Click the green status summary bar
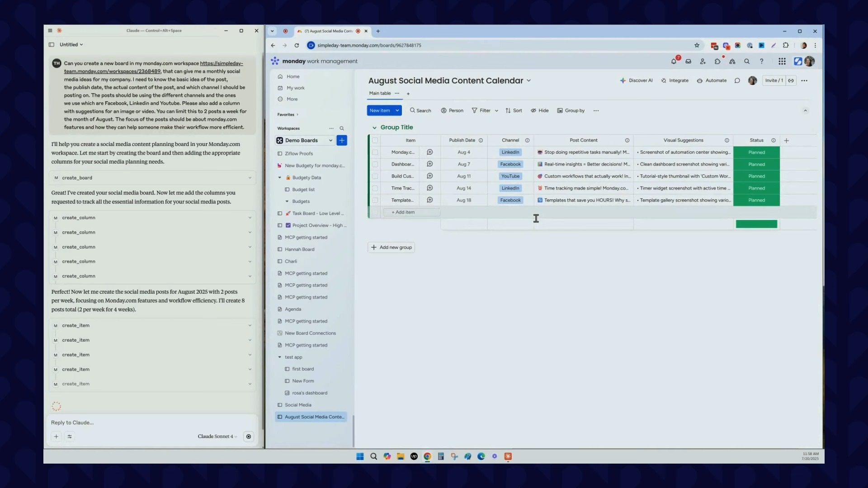868x488 pixels. pos(756,224)
